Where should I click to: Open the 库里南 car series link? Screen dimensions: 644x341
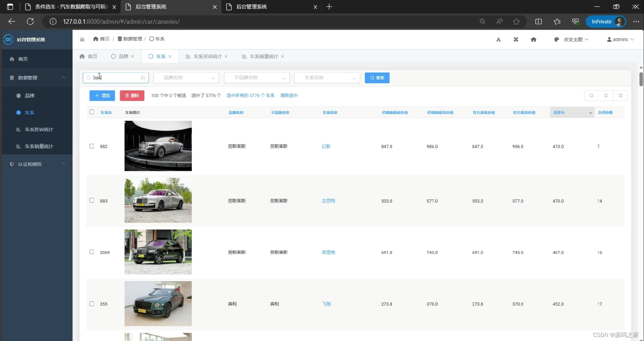click(328, 252)
